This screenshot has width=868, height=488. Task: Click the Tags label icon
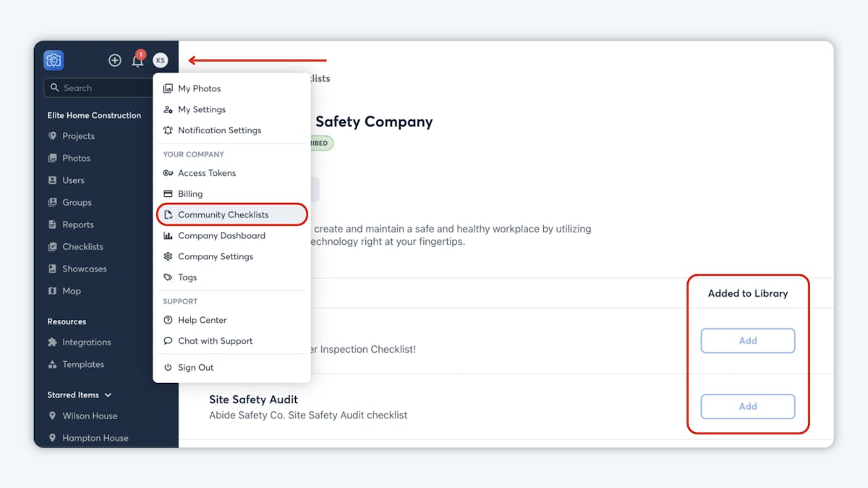(168, 277)
